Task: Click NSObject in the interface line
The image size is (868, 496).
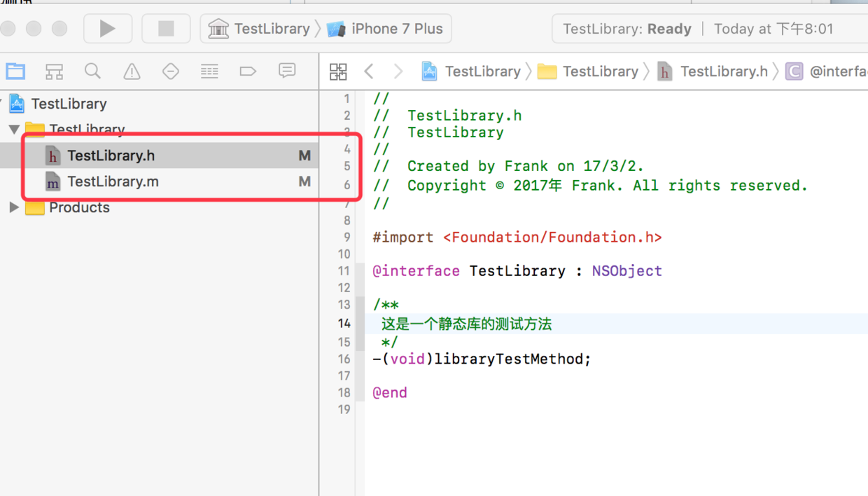Action: coord(627,271)
